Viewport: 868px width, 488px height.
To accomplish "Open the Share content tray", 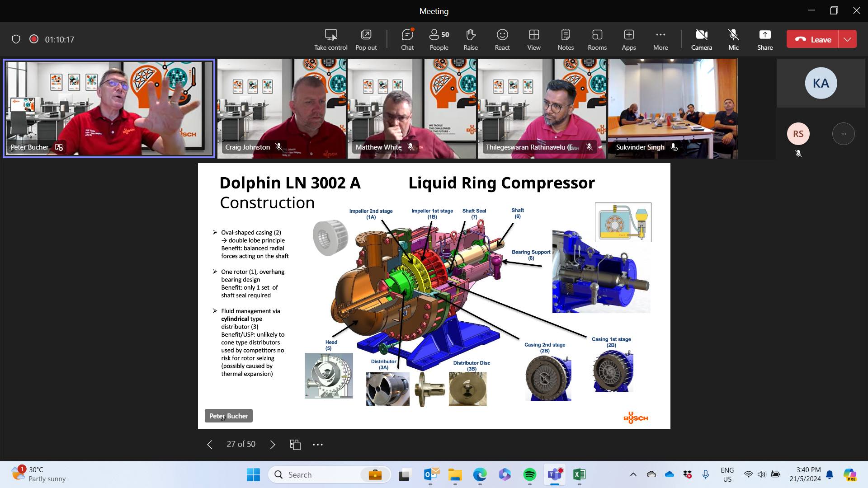I will point(765,40).
